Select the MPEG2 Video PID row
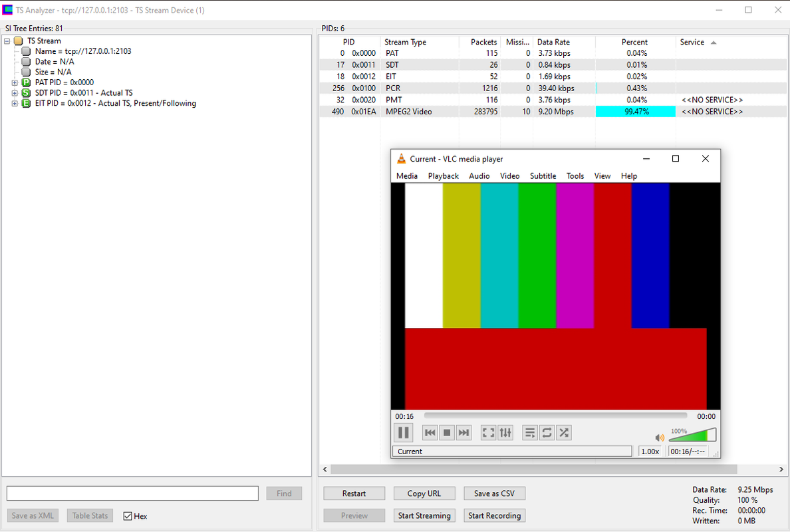 (x=552, y=111)
